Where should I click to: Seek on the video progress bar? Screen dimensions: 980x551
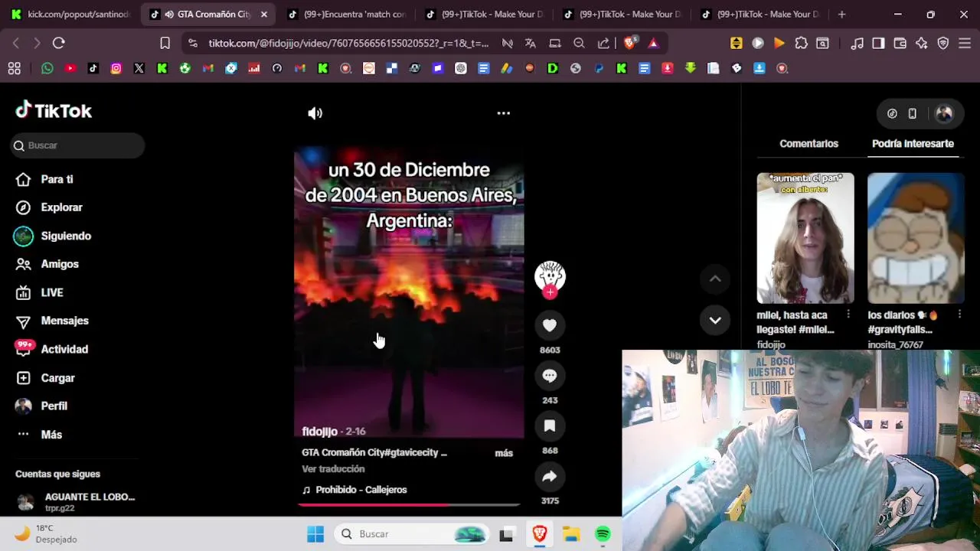[409, 505]
